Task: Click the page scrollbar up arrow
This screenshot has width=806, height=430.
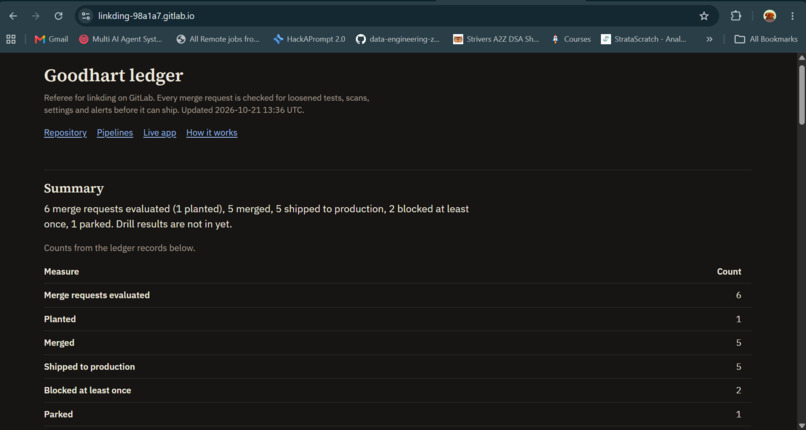Action: 801,58
